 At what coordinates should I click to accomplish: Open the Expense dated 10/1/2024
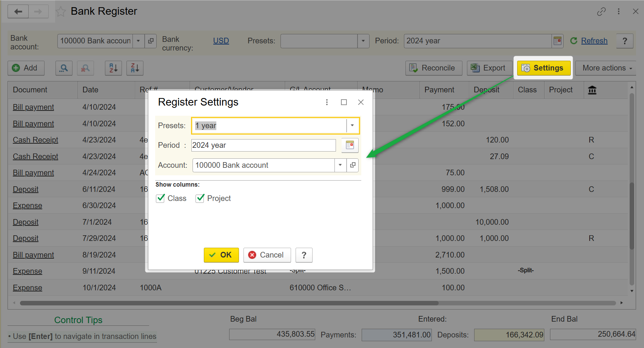tap(28, 288)
